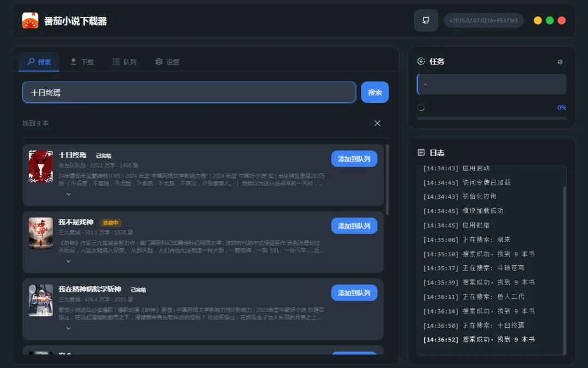This screenshot has height=368, width=588.
Task: Open the GitHub repository icon button
Action: [426, 20]
